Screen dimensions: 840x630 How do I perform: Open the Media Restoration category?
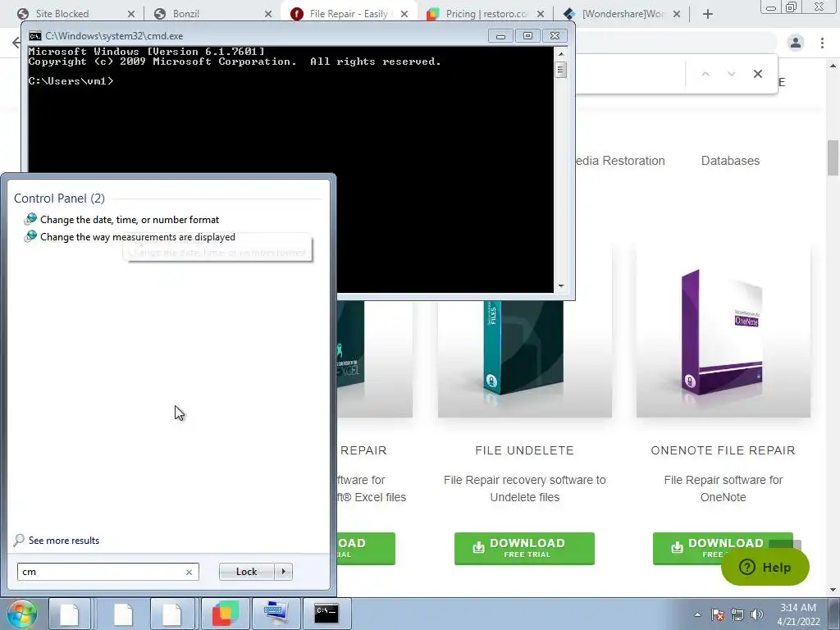[620, 161]
